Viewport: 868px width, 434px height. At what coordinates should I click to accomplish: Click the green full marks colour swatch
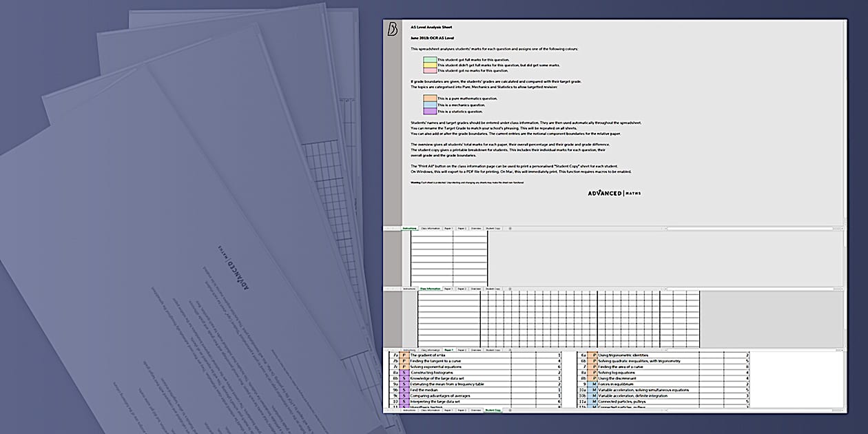click(430, 60)
